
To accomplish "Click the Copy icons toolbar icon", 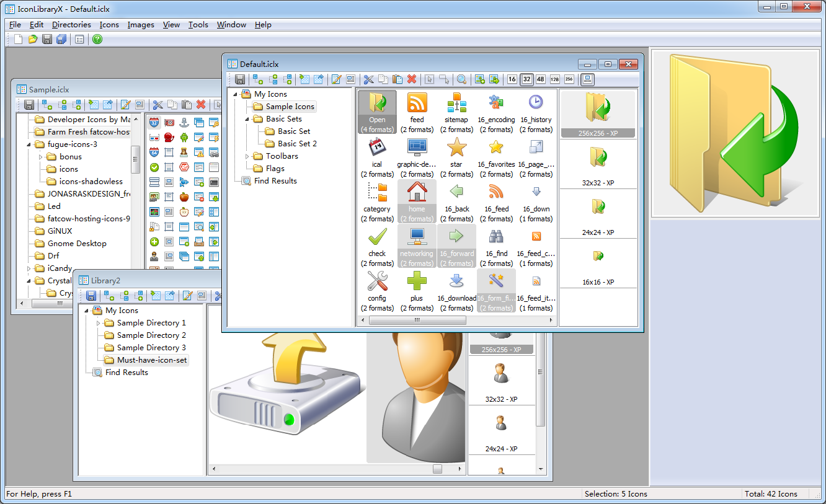I will coord(384,79).
